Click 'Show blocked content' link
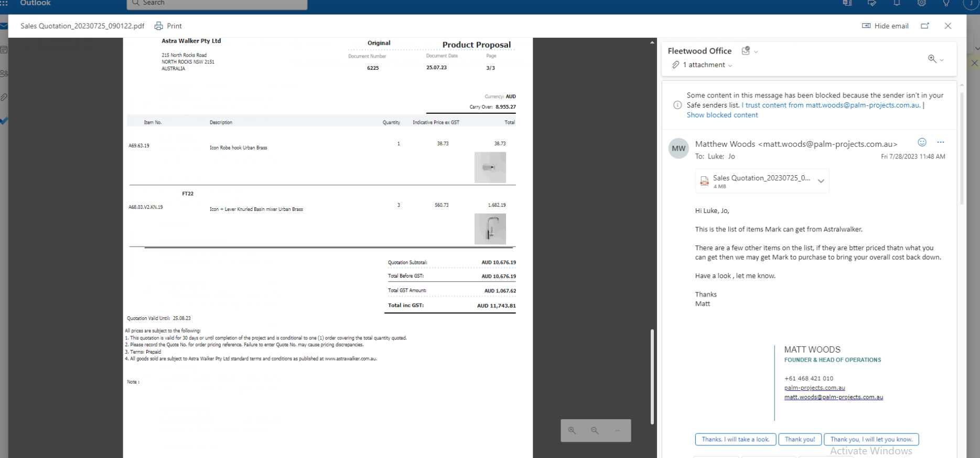The width and height of the screenshot is (980, 458). click(x=722, y=115)
